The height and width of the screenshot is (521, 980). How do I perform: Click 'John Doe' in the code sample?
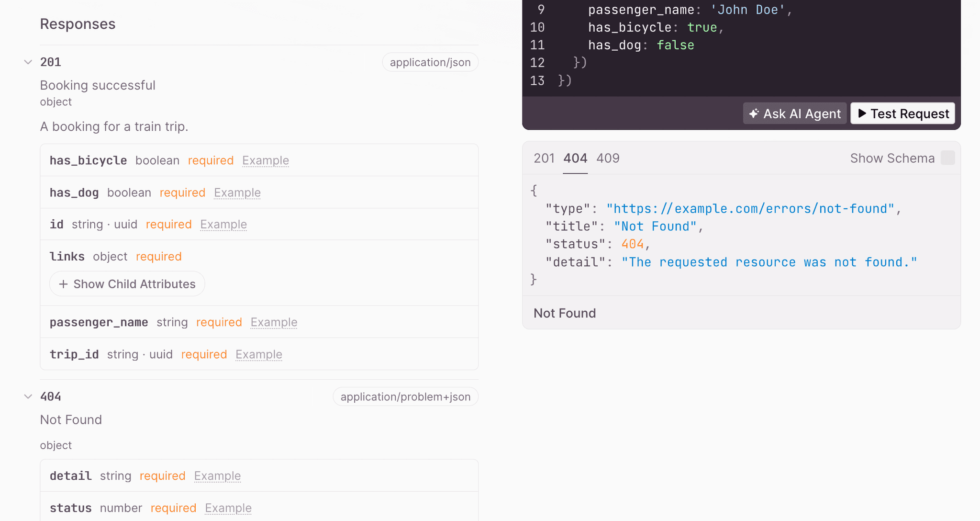(747, 10)
